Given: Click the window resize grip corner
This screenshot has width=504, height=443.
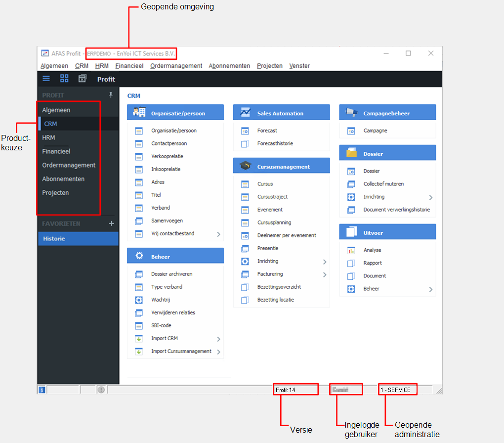Looking at the screenshot, I should 439,391.
